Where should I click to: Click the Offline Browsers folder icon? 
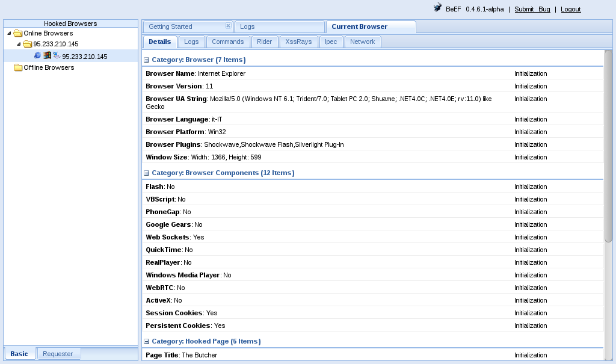click(17, 67)
